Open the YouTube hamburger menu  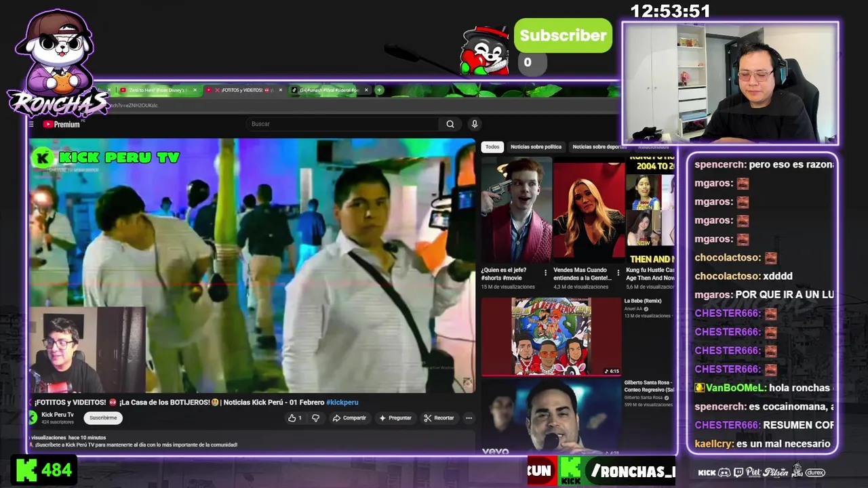coord(31,124)
